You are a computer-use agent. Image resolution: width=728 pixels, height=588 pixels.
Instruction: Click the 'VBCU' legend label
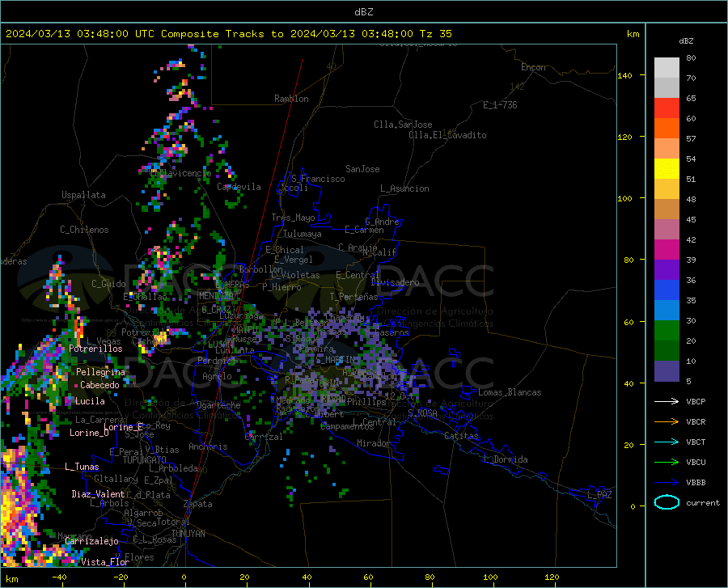click(696, 463)
